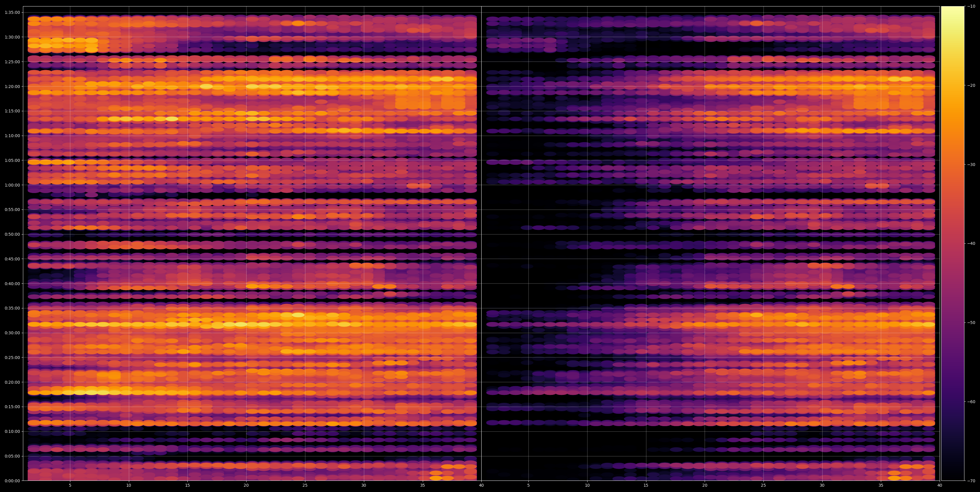Select the 0:15:00 time label
Image resolution: width=980 pixels, height=492 pixels.
coord(12,407)
